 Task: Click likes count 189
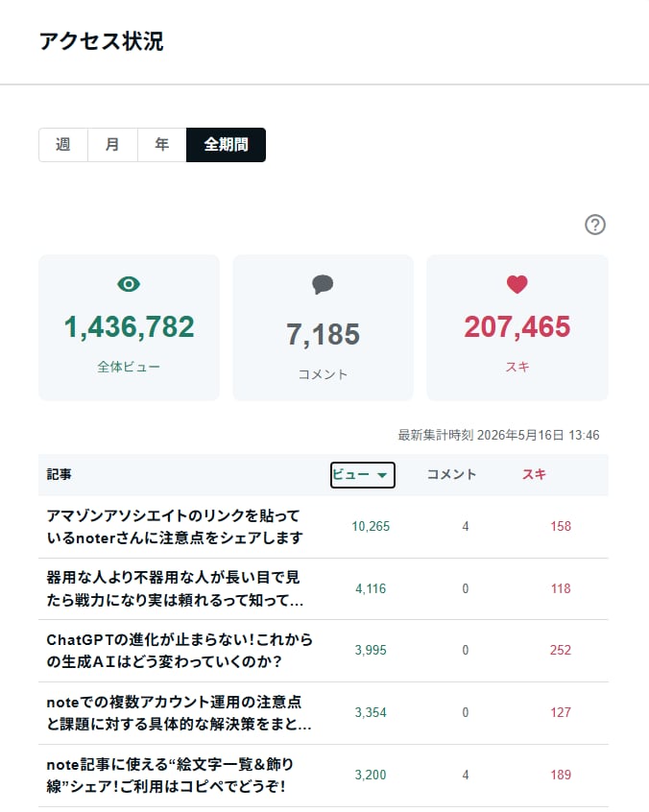(561, 776)
